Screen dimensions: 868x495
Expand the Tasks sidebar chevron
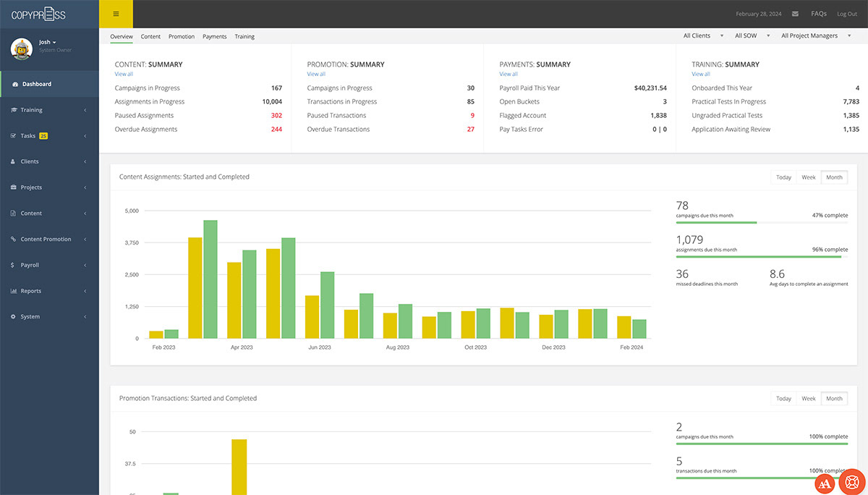click(85, 136)
